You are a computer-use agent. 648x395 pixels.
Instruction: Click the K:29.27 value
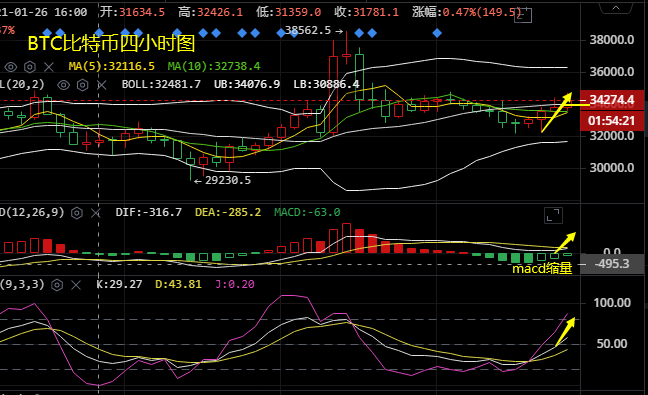pos(119,285)
